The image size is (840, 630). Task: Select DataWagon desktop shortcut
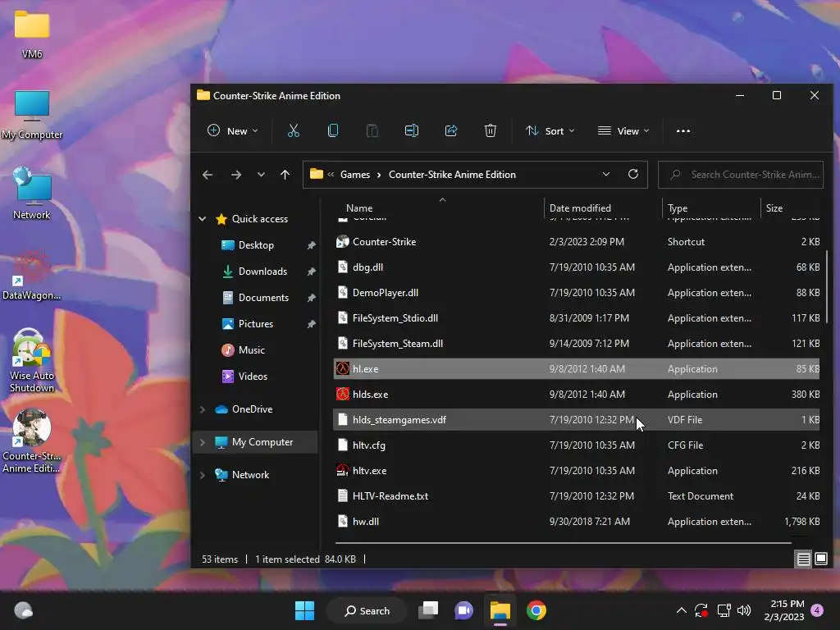[x=32, y=274]
